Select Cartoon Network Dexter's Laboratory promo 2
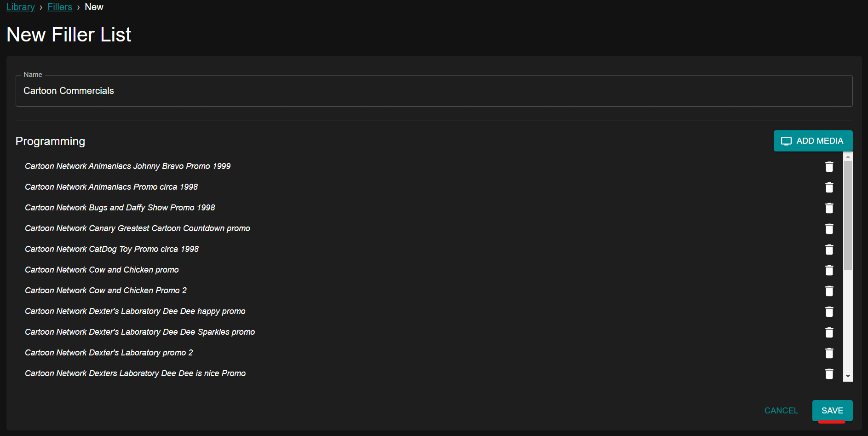The width and height of the screenshot is (868, 436). coord(109,353)
